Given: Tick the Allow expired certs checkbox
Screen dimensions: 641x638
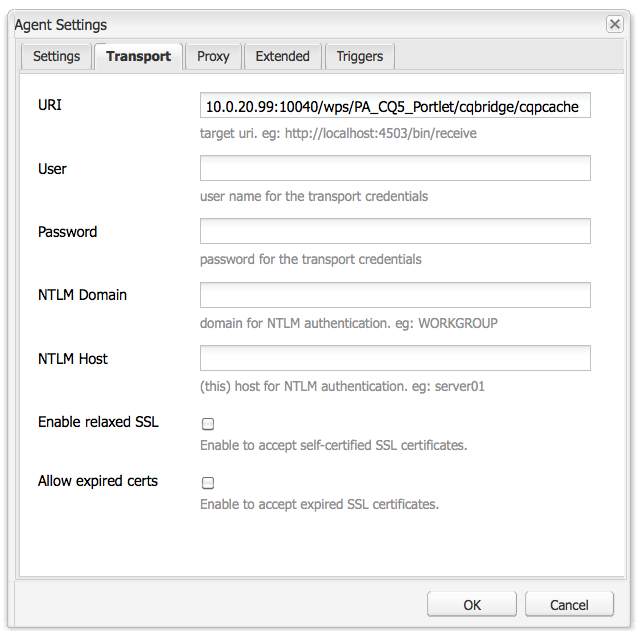Looking at the screenshot, I should [x=208, y=483].
